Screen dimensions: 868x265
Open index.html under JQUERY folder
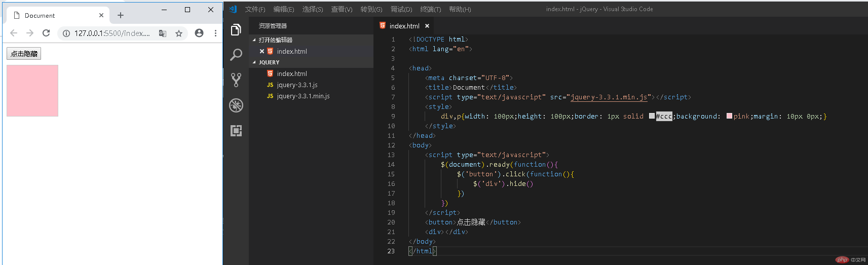(x=292, y=73)
